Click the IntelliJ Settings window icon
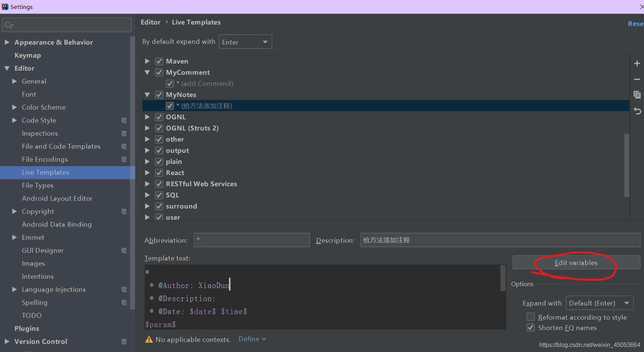Screen dimensions: 644x352 click(x=5, y=7)
